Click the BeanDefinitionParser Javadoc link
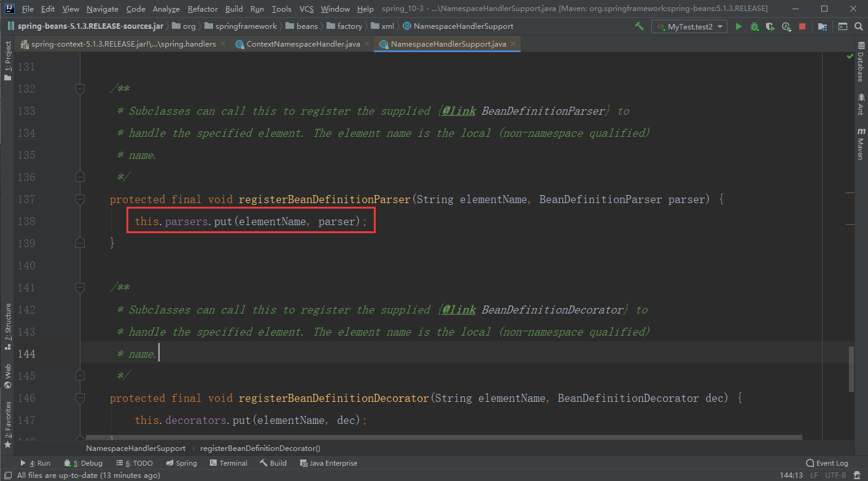Image resolution: width=868 pixels, height=481 pixels. (x=544, y=111)
